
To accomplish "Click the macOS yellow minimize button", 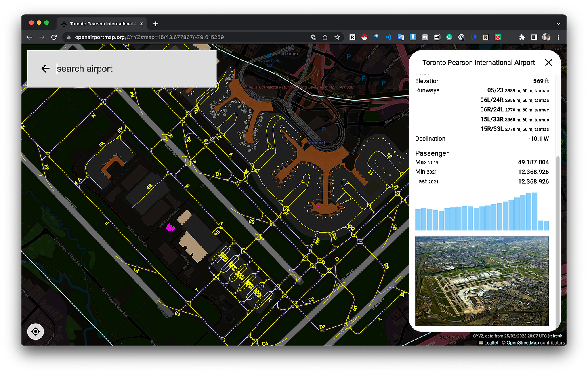I will (x=39, y=23).
